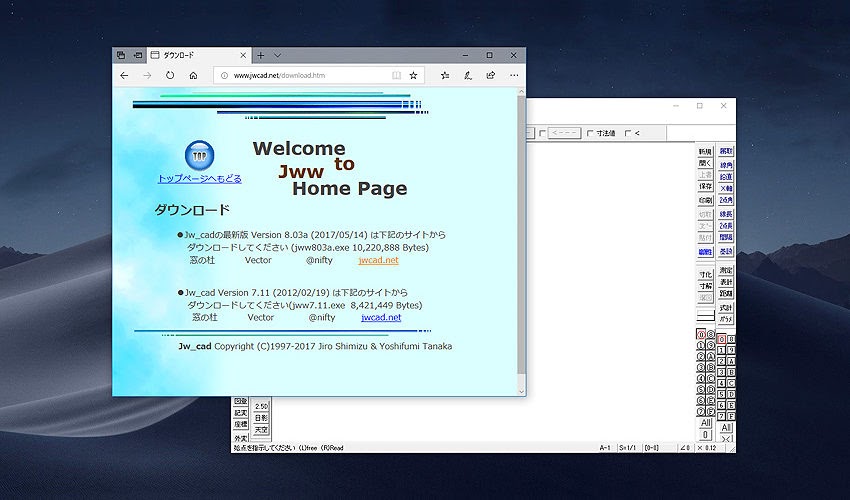Toggle checkbox beside '<- - -' button

(542, 133)
